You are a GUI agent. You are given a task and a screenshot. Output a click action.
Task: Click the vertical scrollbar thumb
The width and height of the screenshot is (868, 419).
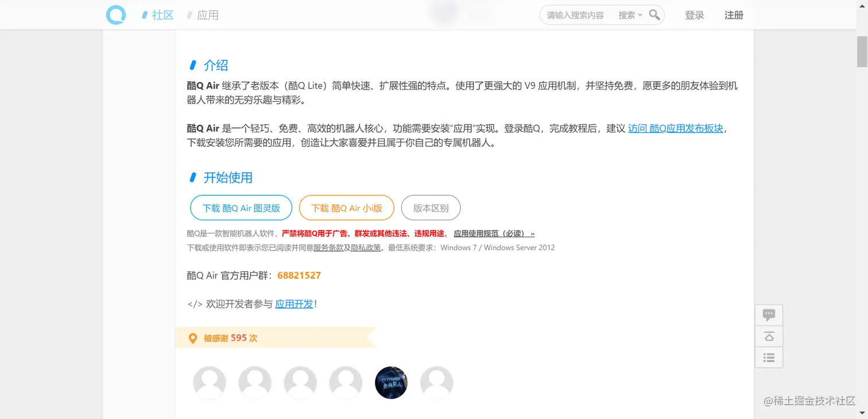862,51
